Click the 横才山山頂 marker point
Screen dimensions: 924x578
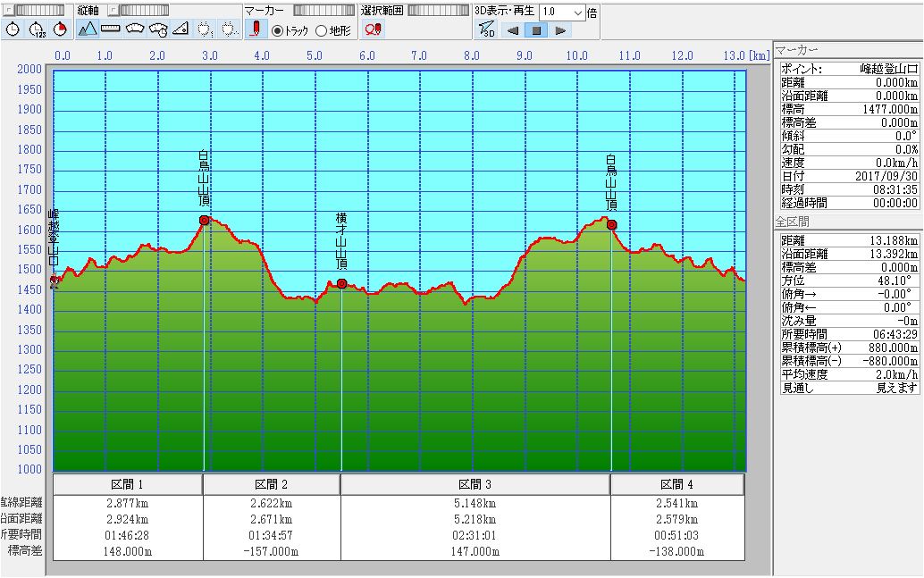[x=341, y=283]
